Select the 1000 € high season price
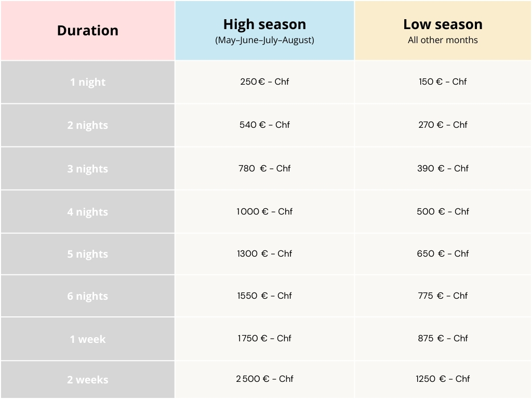Image resolution: width=532 pixels, height=399 pixels. [264, 211]
